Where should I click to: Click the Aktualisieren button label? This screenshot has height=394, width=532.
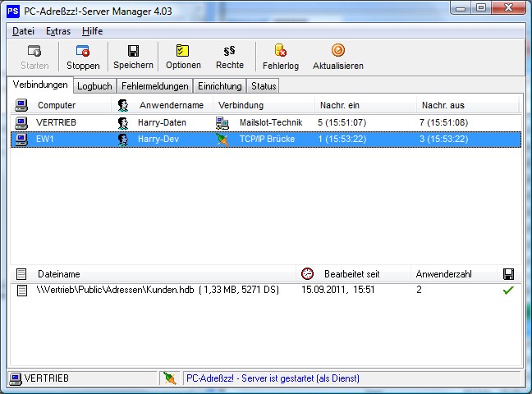click(x=338, y=66)
